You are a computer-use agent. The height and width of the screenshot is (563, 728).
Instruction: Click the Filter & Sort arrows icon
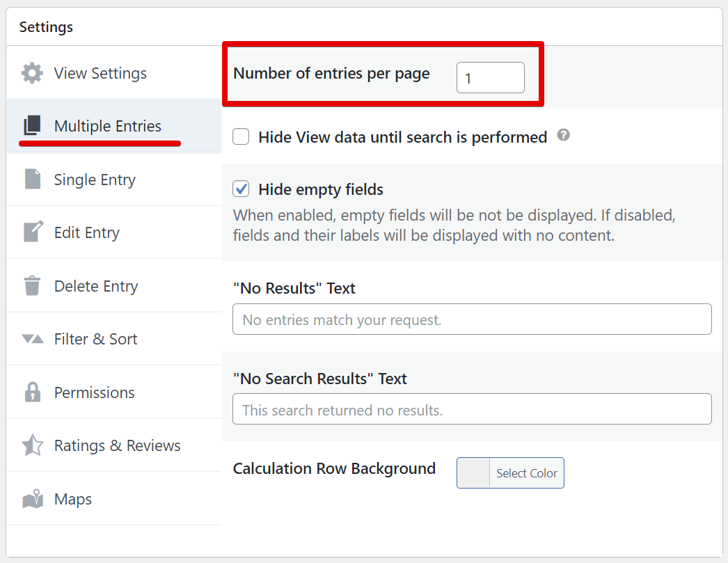[33, 339]
